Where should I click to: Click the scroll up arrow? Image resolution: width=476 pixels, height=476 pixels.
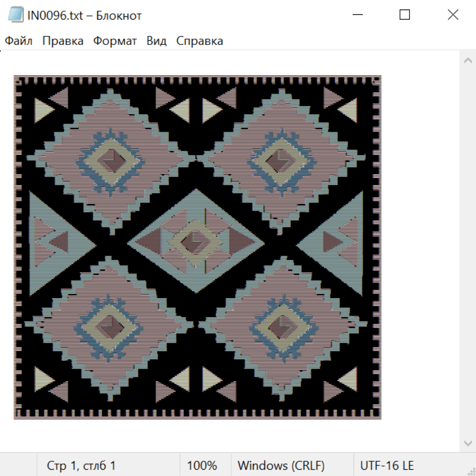coord(468,60)
